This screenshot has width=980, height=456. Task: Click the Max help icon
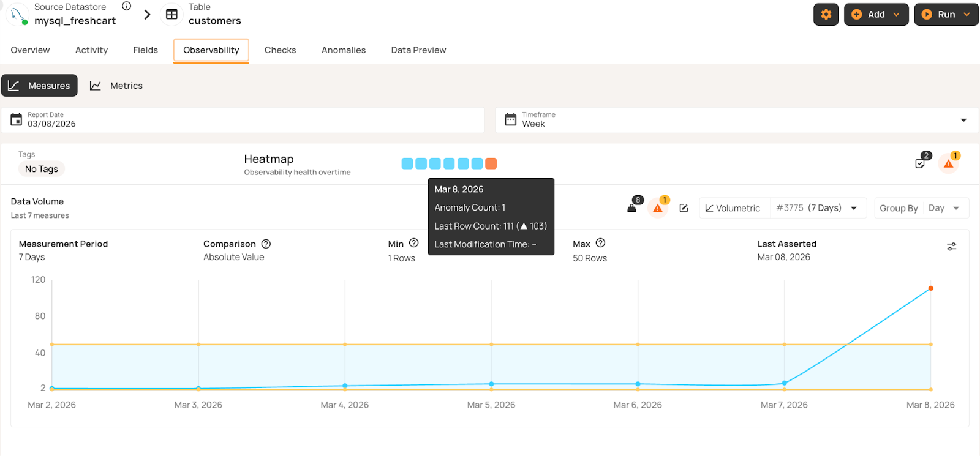600,243
